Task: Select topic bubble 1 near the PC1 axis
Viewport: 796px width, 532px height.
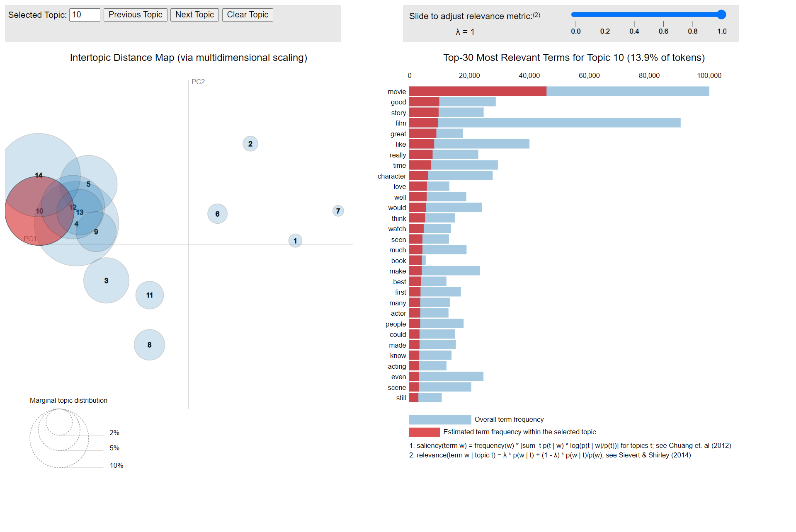Action: pos(295,240)
